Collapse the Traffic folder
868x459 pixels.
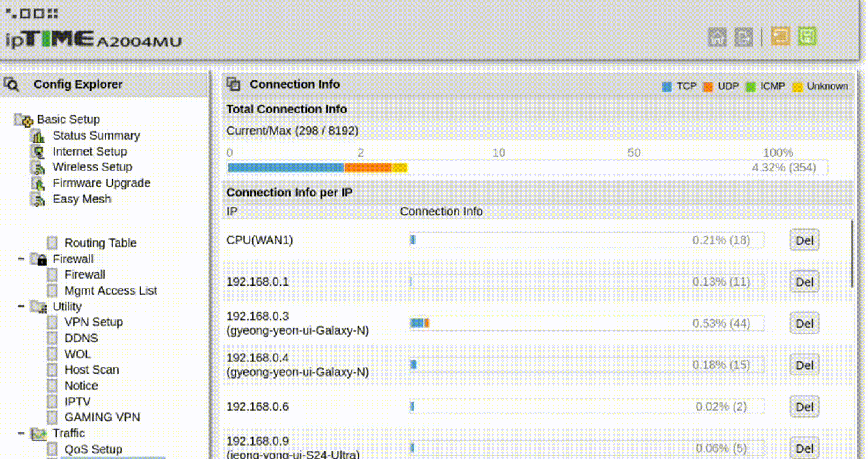click(x=22, y=433)
